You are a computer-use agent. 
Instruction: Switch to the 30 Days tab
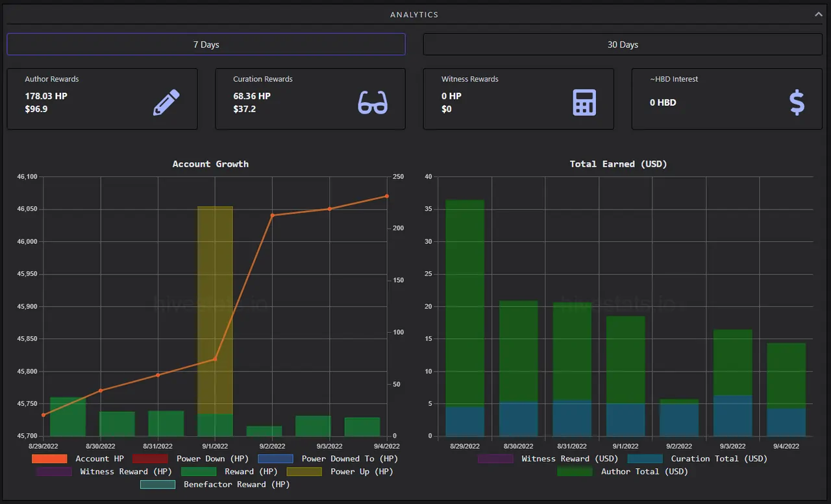pos(623,44)
